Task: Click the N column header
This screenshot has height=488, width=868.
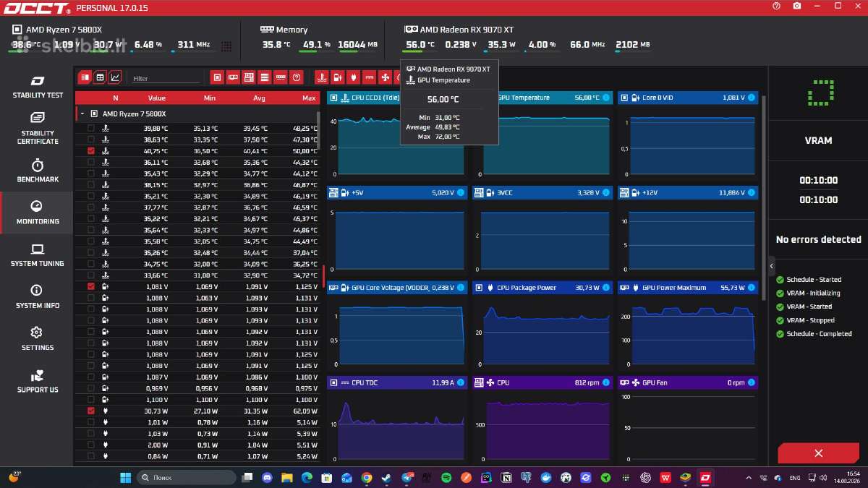Action: 116,98
